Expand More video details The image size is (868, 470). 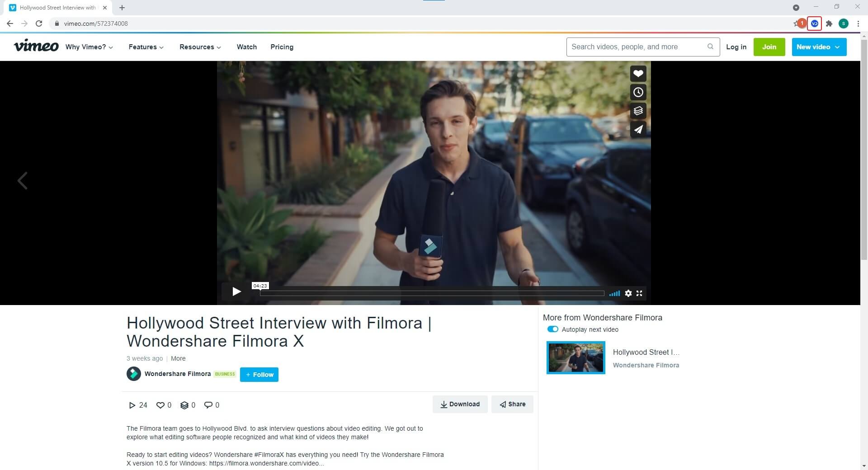coord(178,358)
